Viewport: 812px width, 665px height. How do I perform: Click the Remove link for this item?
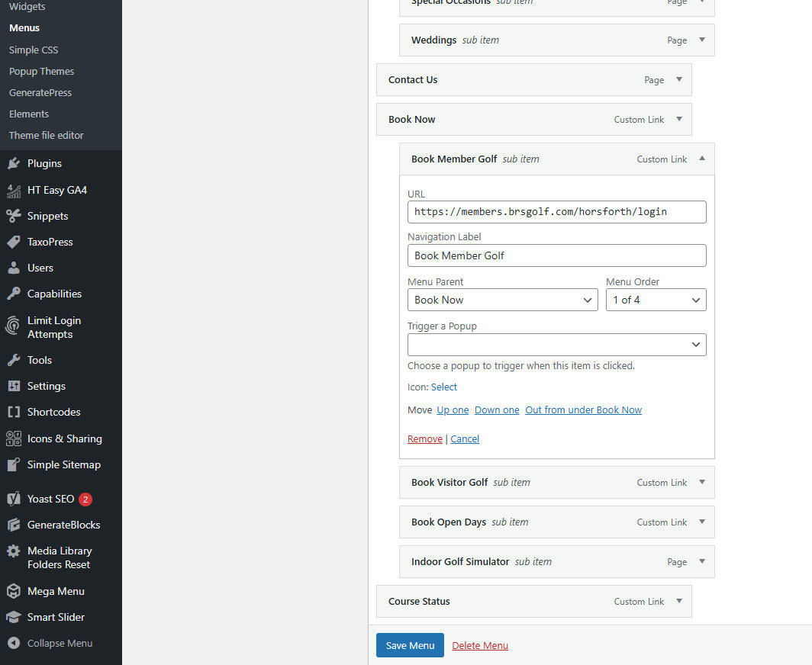click(424, 439)
